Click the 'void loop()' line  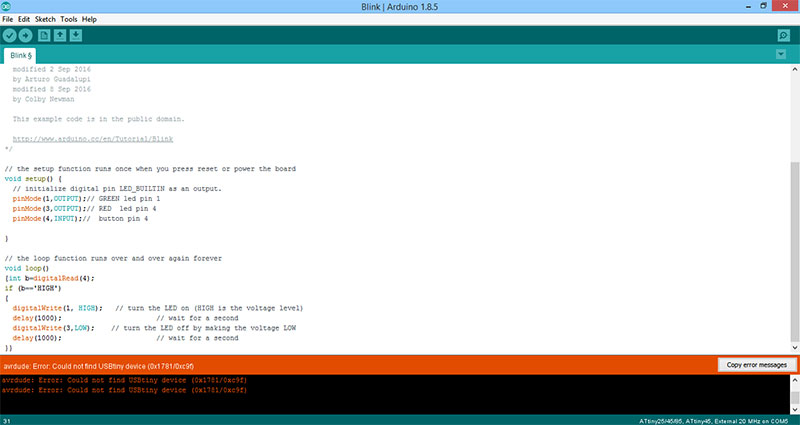tap(27, 268)
